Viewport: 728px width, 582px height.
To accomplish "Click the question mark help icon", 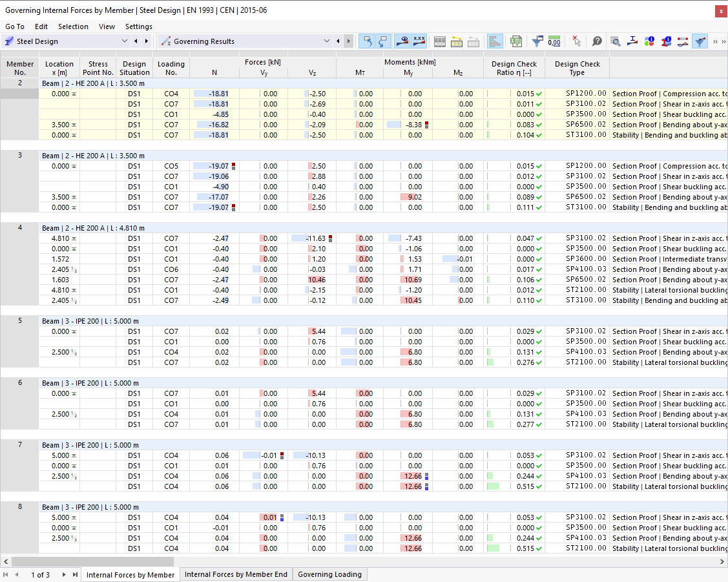I will point(596,41).
